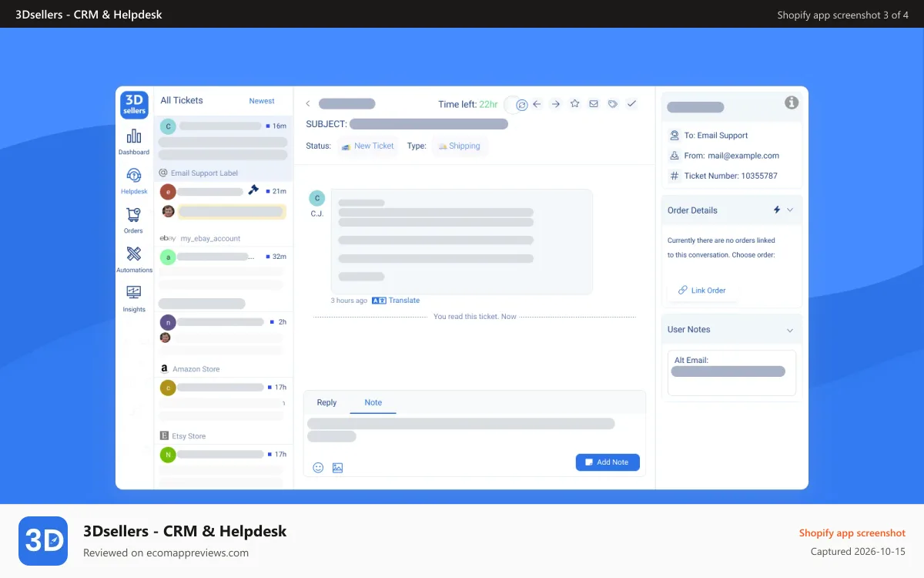This screenshot has width=924, height=578.
Task: Click the SUBJECT label
Action: tap(326, 124)
